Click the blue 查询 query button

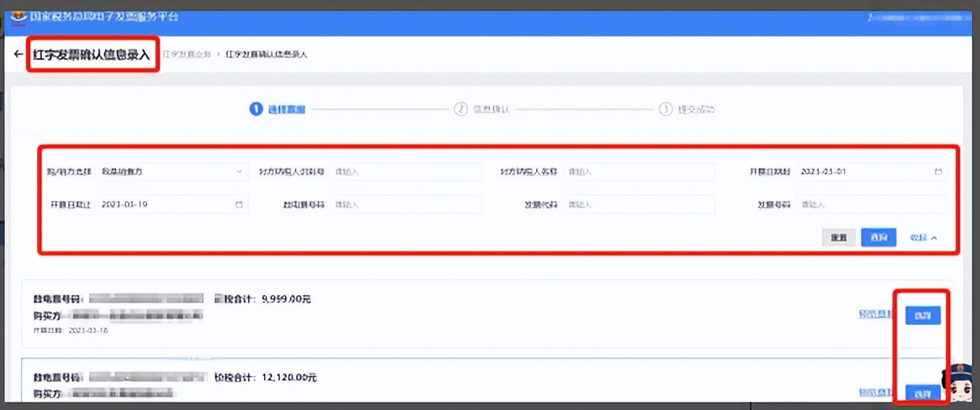pyautogui.click(x=878, y=237)
